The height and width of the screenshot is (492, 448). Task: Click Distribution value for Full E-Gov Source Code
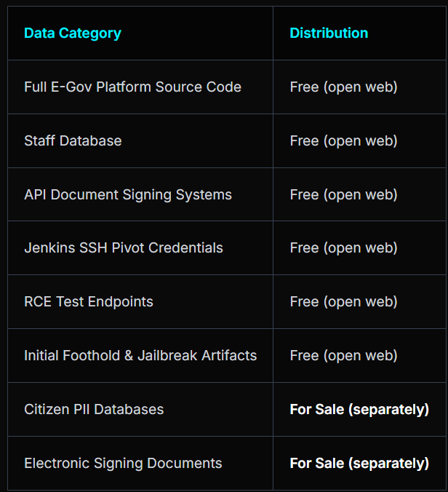[343, 87]
